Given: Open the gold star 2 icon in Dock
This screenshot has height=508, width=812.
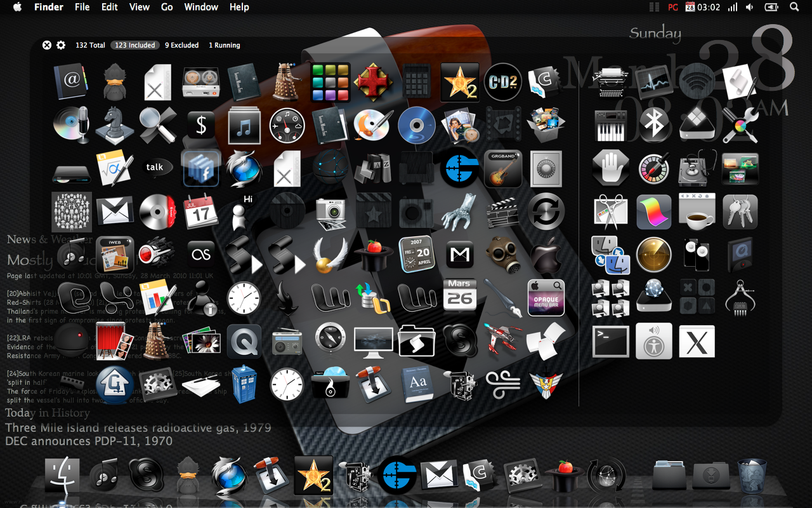Looking at the screenshot, I should [313, 475].
